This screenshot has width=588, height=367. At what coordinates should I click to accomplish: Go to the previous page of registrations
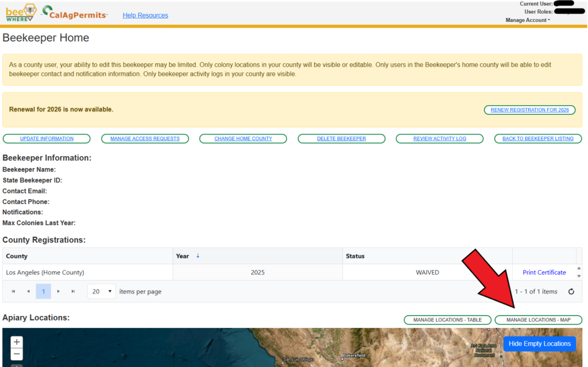pos(28,291)
